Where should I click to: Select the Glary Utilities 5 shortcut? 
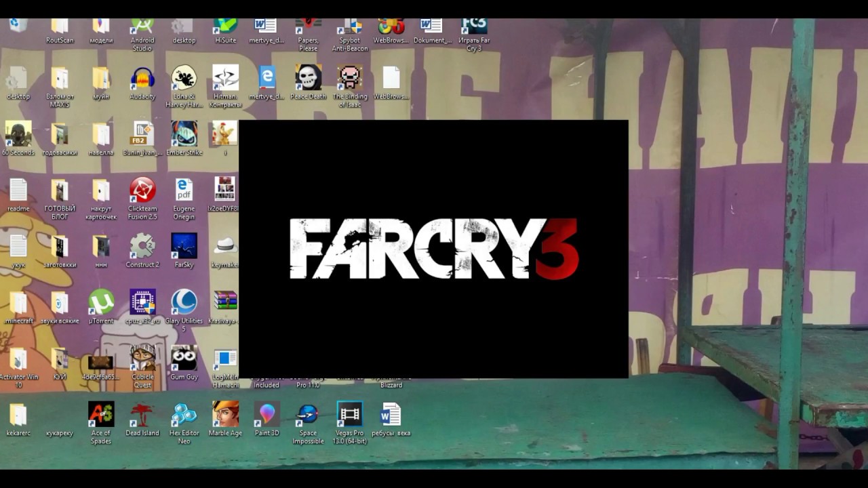[184, 311]
